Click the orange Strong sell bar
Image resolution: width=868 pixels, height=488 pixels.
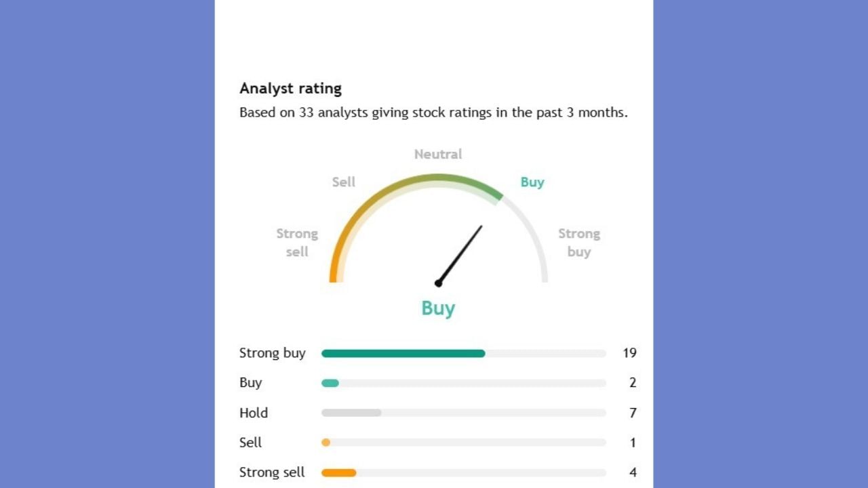pos(338,472)
